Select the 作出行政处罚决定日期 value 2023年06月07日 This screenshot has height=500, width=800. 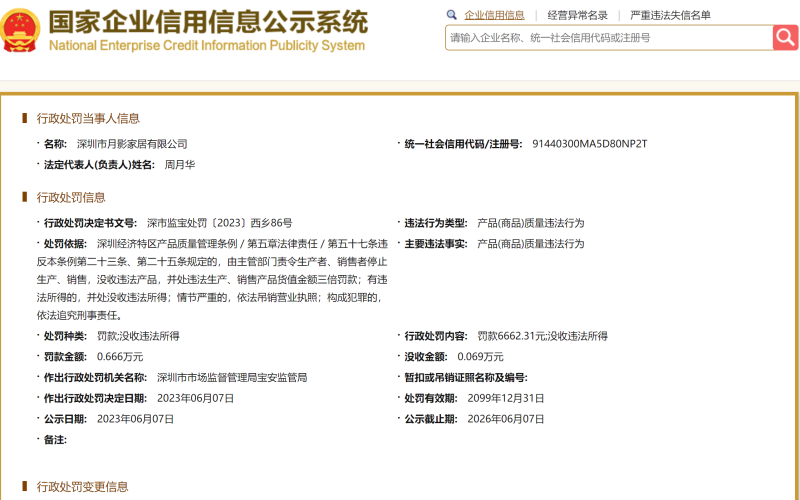tap(195, 398)
